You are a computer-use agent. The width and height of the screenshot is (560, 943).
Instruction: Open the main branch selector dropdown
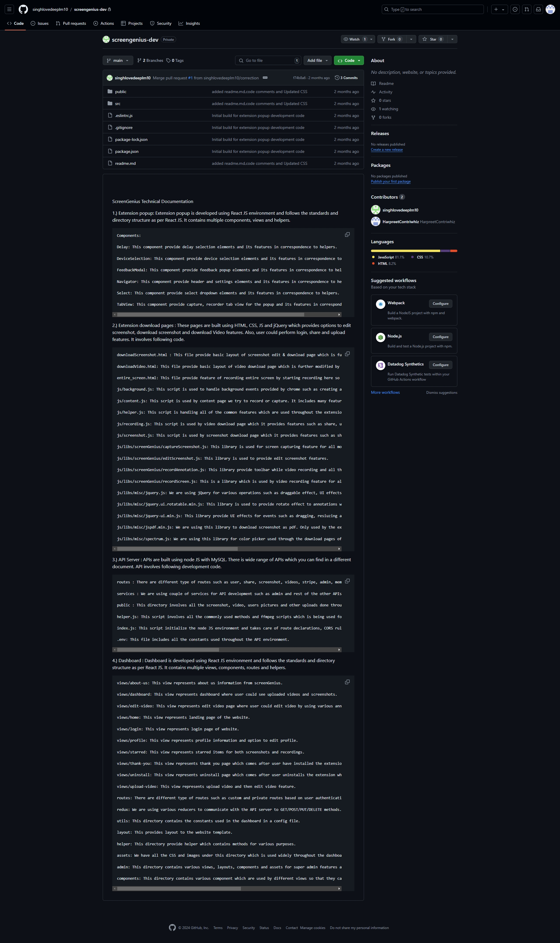pos(118,60)
